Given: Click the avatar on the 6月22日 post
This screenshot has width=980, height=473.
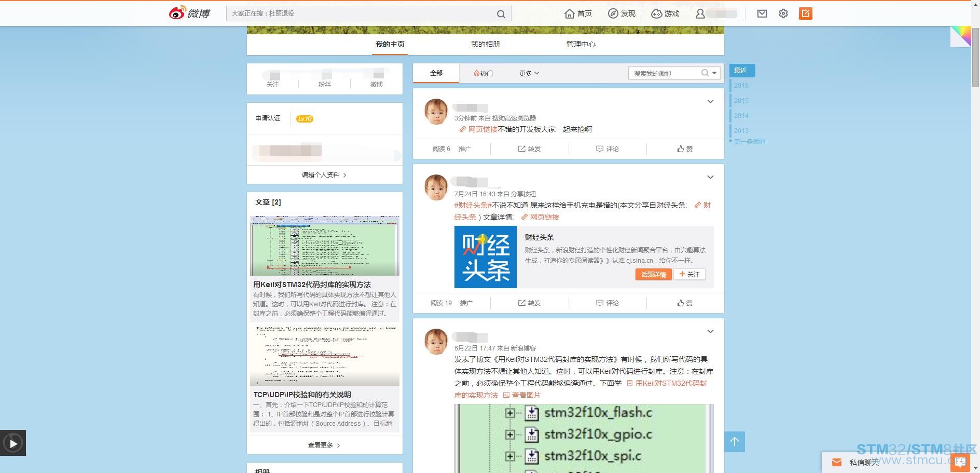Looking at the screenshot, I should pos(436,342).
